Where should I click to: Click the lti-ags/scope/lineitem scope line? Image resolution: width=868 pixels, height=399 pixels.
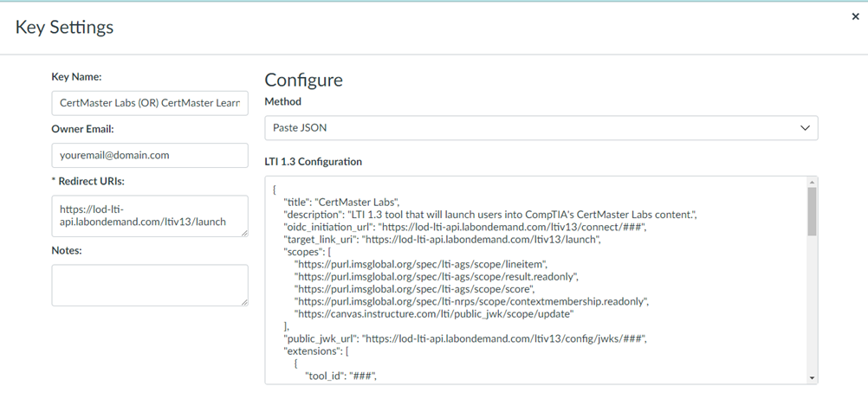(421, 265)
